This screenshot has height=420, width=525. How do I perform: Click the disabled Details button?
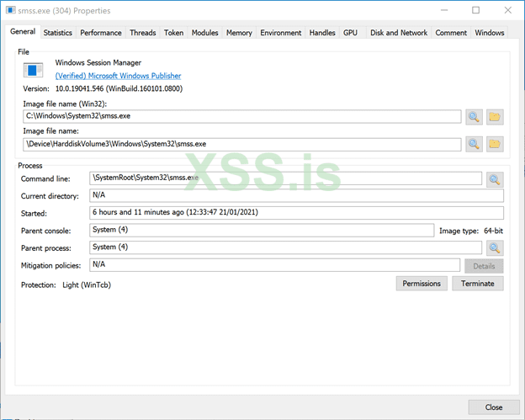coord(484,266)
